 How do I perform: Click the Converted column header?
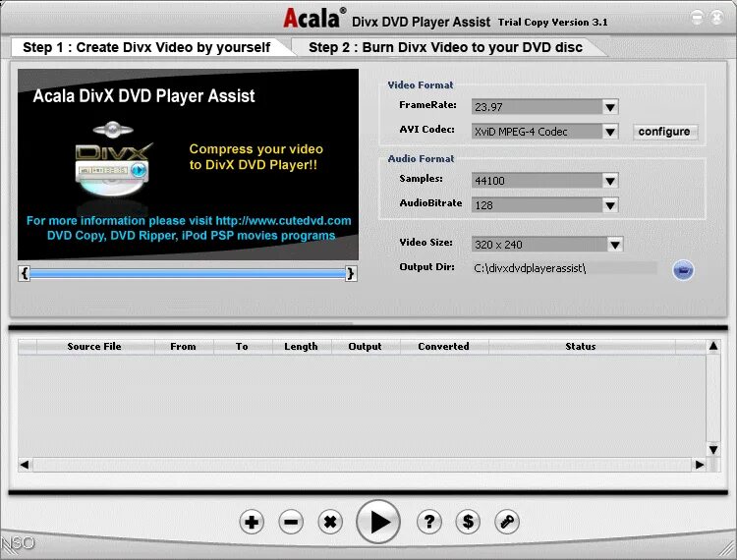pos(444,347)
